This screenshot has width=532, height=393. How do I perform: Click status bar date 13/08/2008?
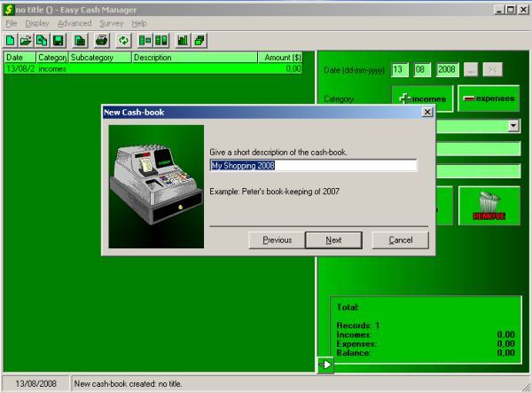35,384
